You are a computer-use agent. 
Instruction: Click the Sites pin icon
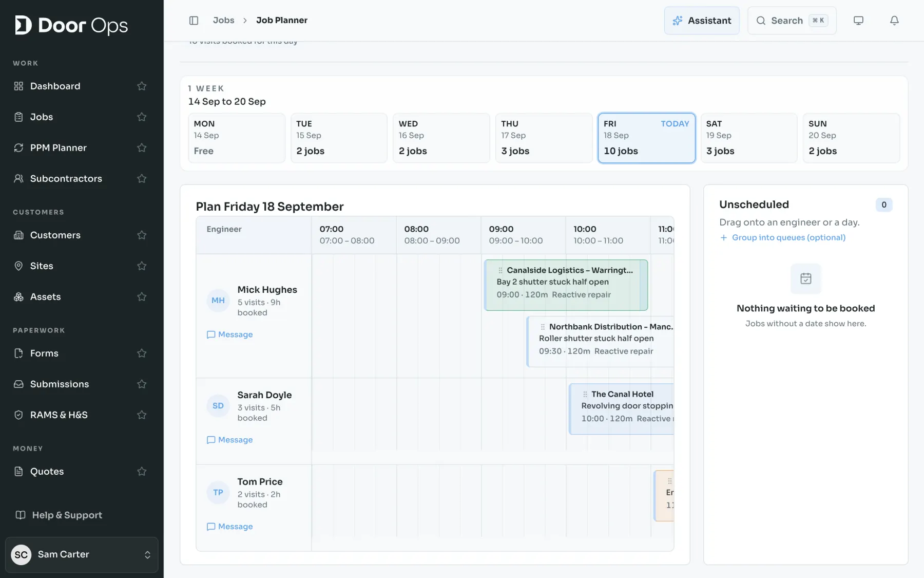[x=18, y=266]
